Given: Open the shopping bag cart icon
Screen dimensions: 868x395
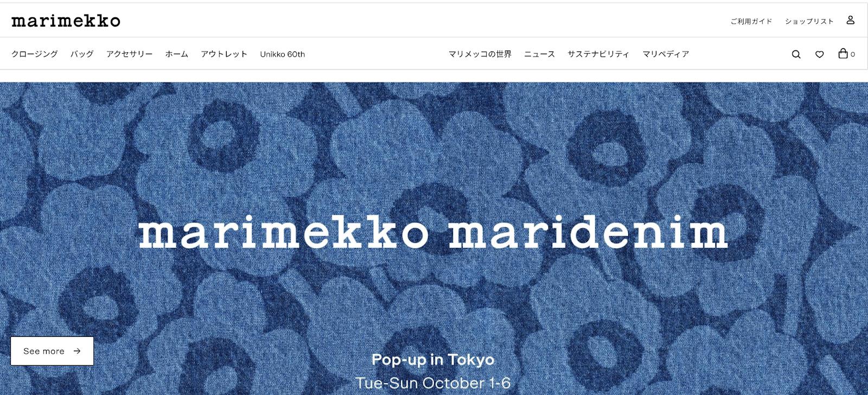Looking at the screenshot, I should point(843,53).
